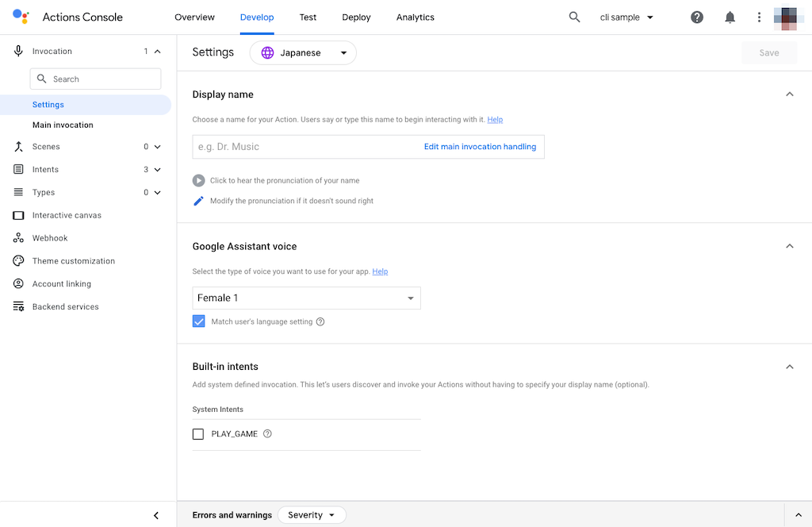Click the sidebar Search field
Viewport: 812px width, 527px height.
tap(95, 79)
